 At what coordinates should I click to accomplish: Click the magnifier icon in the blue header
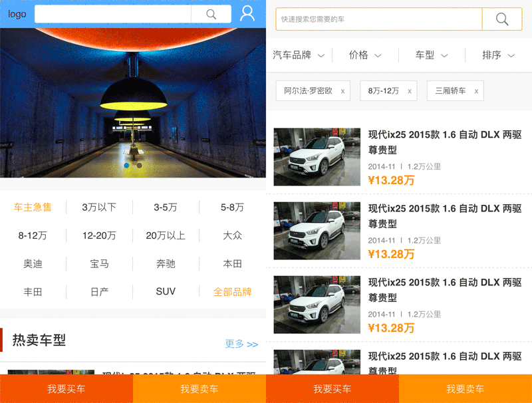pyautogui.click(x=211, y=14)
